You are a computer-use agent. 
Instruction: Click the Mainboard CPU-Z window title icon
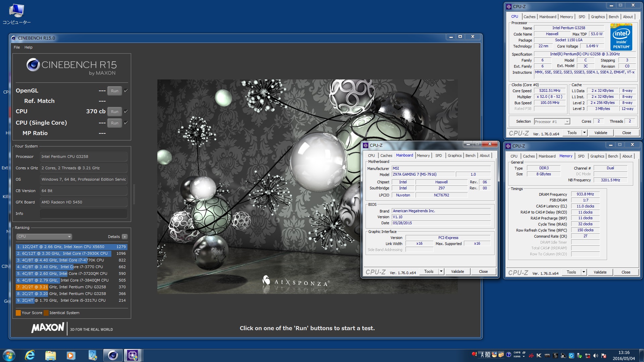tap(366, 145)
